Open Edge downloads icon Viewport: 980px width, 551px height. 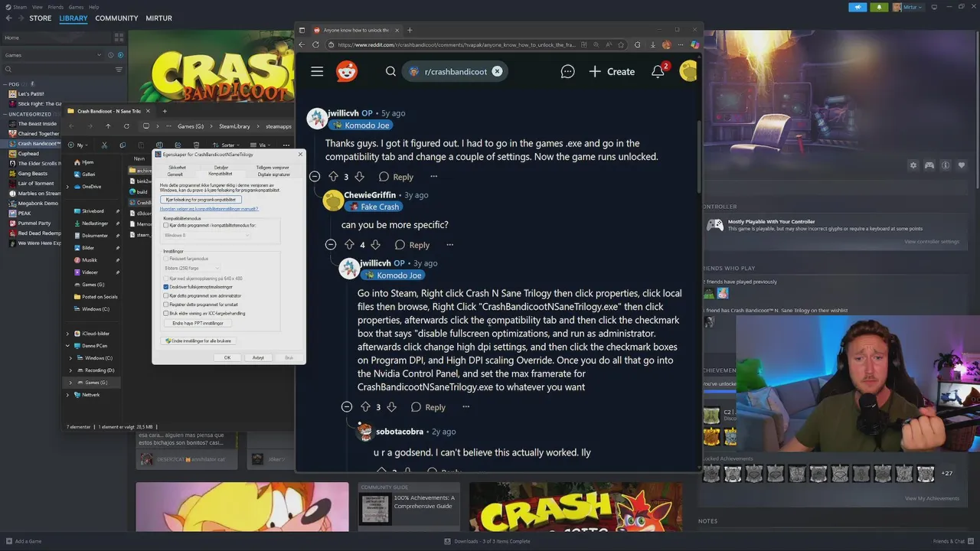(x=652, y=44)
